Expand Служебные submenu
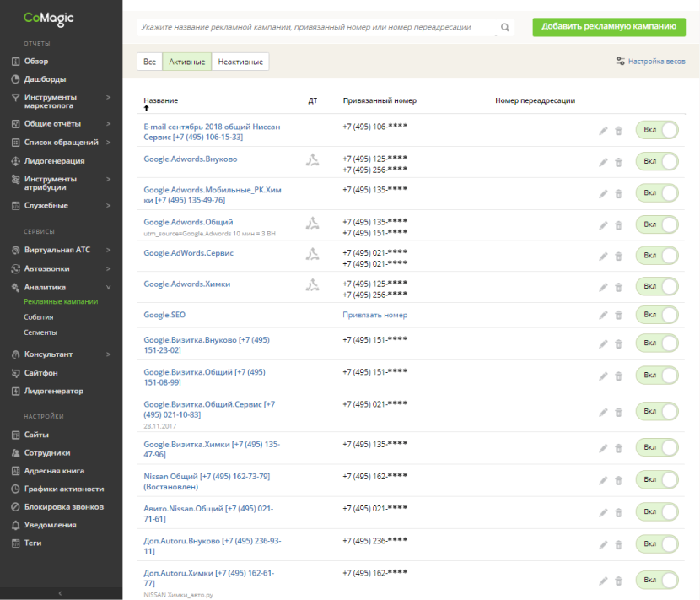The image size is (700, 600). (x=108, y=206)
